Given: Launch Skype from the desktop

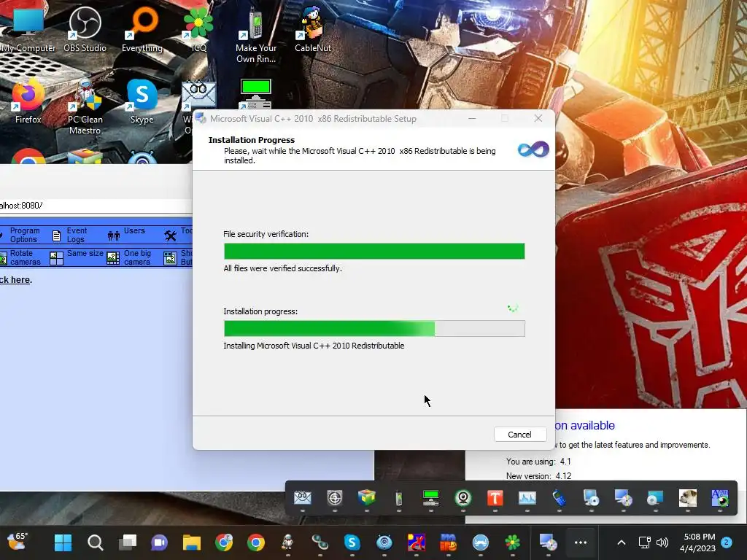Looking at the screenshot, I should (142, 101).
